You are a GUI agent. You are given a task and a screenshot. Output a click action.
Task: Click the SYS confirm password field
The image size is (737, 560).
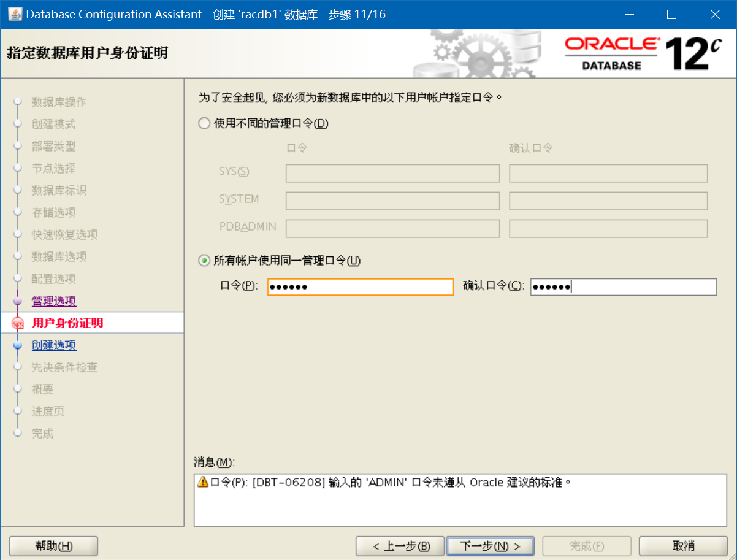[608, 174]
